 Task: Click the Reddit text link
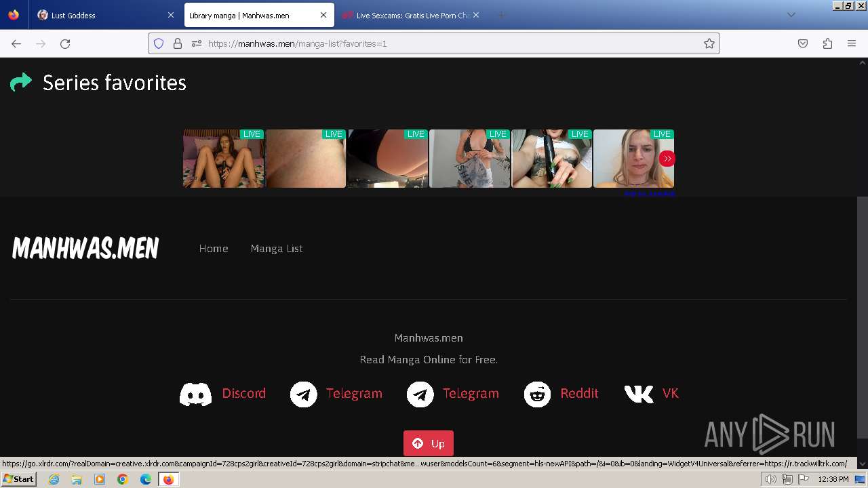click(579, 394)
